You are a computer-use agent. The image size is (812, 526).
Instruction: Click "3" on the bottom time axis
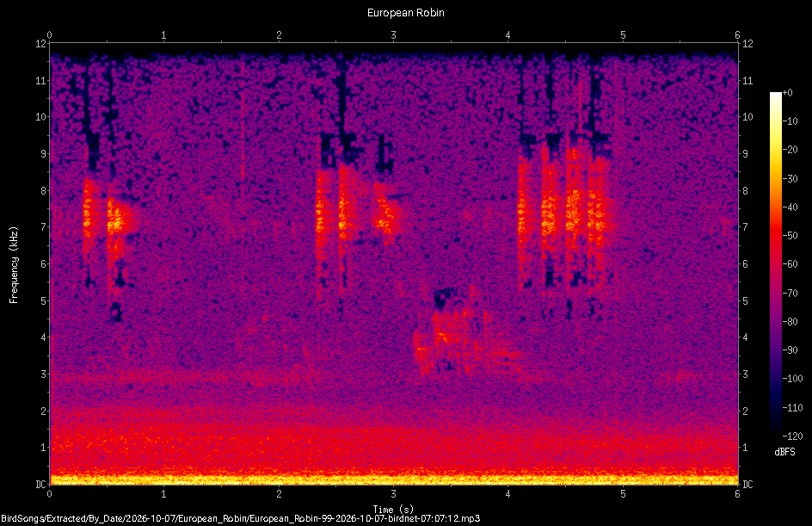[x=394, y=494]
